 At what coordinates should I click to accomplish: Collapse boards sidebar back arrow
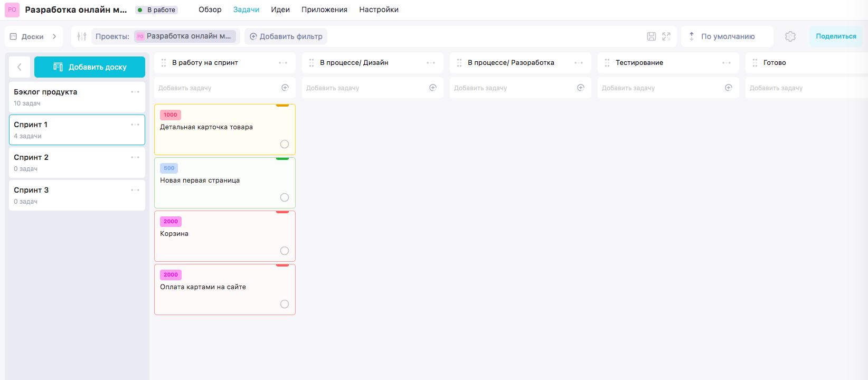[x=20, y=67]
